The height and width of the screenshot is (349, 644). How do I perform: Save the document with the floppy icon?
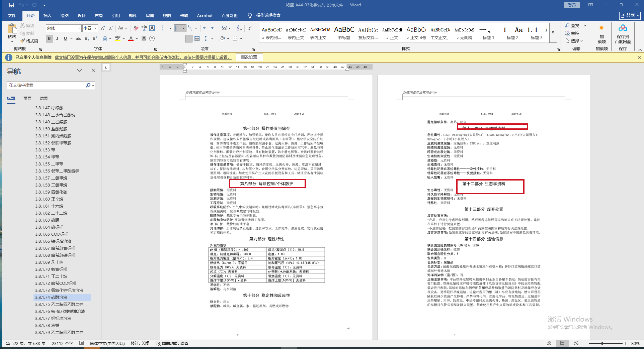[12, 5]
